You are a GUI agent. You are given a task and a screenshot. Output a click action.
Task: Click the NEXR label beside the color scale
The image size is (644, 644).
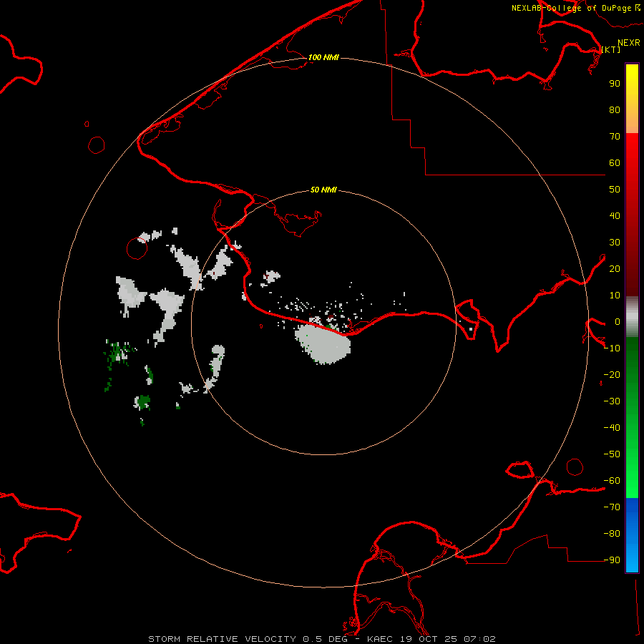tap(629, 43)
